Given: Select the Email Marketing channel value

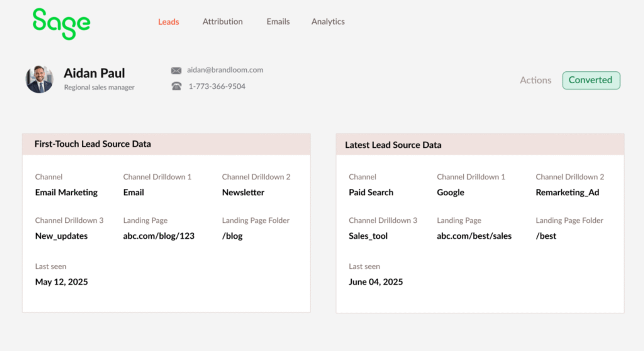Looking at the screenshot, I should (x=66, y=192).
